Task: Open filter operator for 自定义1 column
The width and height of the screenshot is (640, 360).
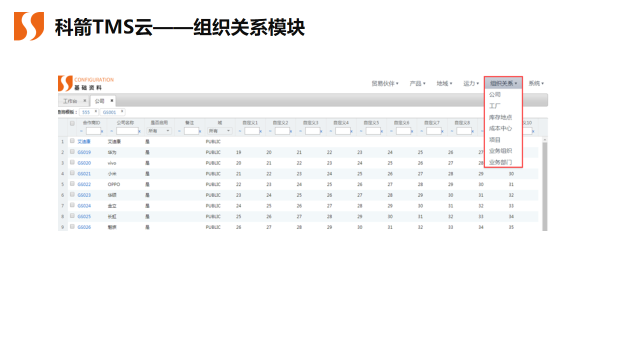Action: pyautogui.click(x=240, y=131)
